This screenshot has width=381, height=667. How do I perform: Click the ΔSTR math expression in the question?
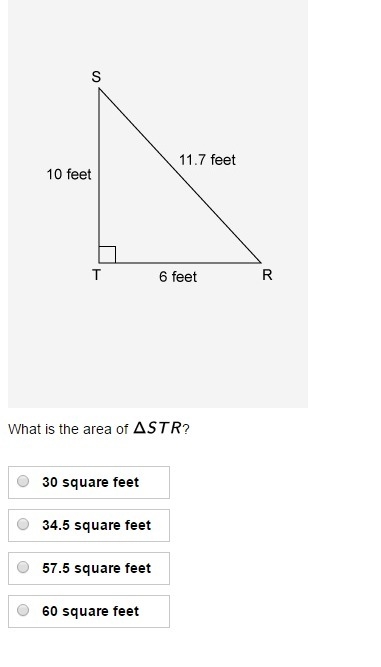(x=158, y=428)
